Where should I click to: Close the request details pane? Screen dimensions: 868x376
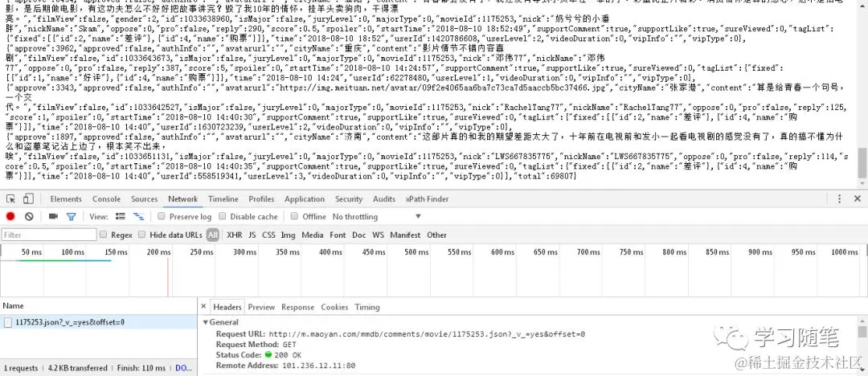pyautogui.click(x=203, y=306)
